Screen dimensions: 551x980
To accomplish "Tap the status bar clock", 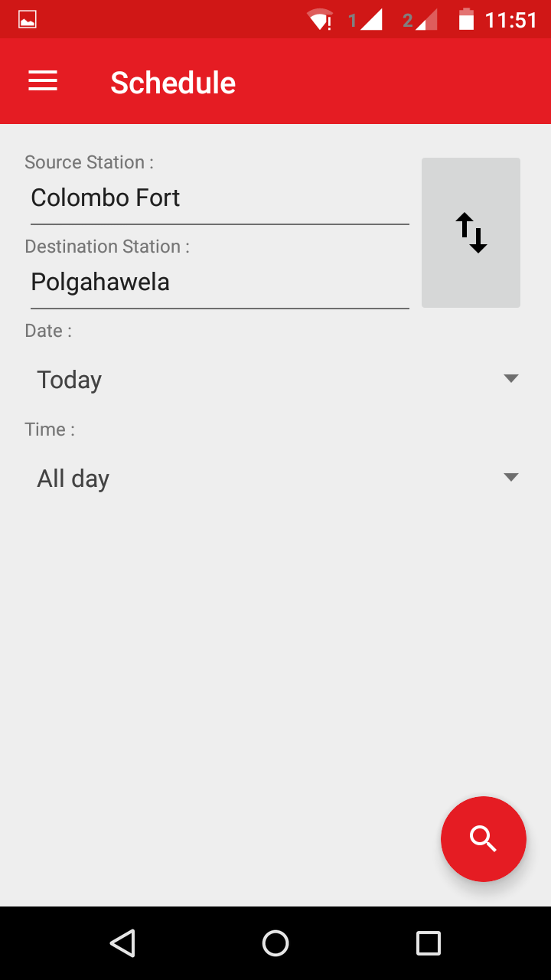I will coord(511,20).
